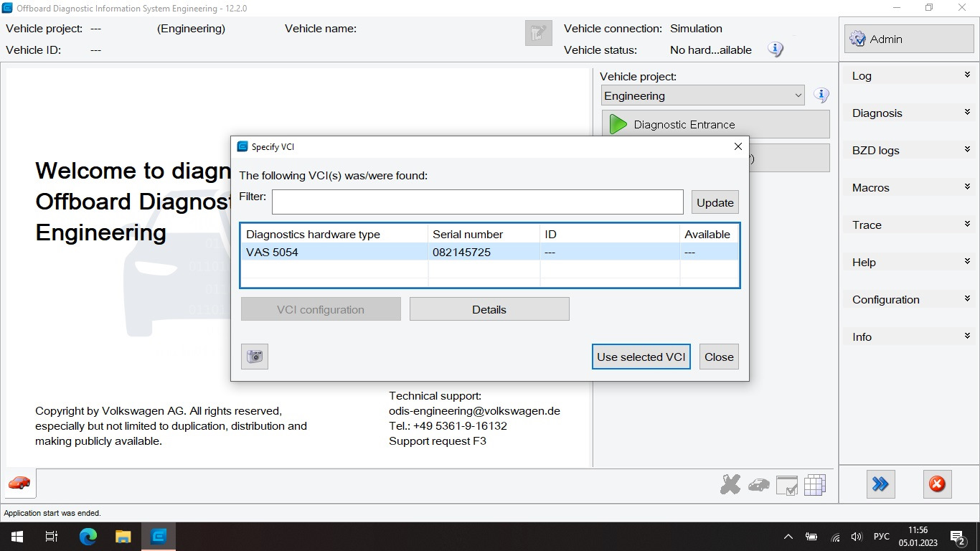Screen dimensions: 980x551
Task: Launch Microsoft Edge from the taskbar
Action: click(88, 537)
